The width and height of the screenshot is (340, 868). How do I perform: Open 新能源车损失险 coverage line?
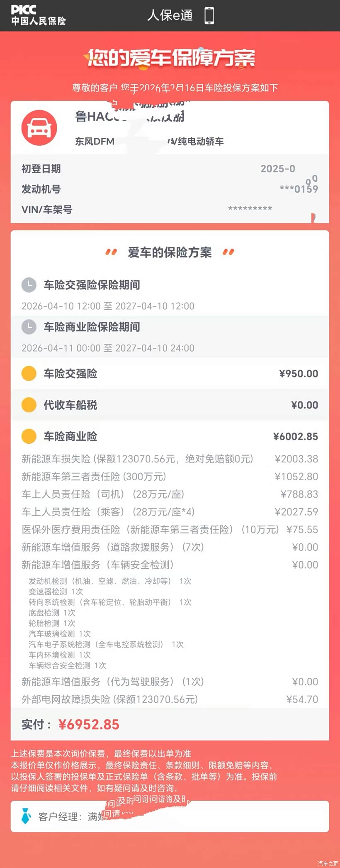137,459
